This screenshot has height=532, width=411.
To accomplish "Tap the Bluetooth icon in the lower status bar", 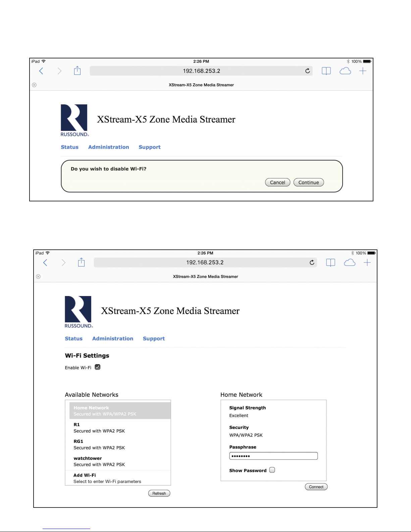I will 352,253.
